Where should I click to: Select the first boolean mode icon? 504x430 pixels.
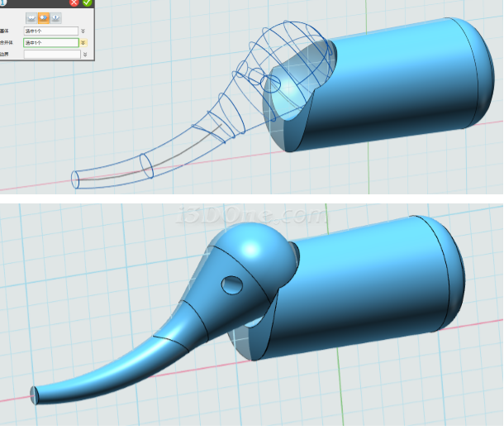click(x=31, y=17)
